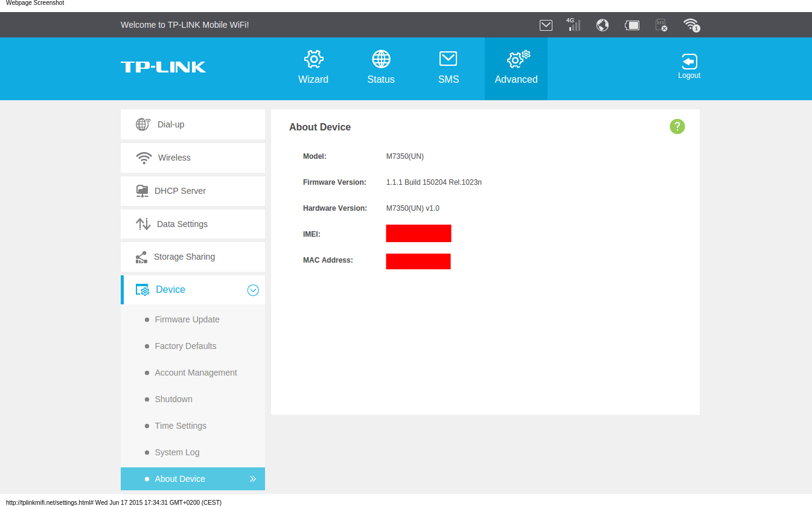The image size is (812, 506).
Task: Click the Logout icon
Action: pos(689,66)
